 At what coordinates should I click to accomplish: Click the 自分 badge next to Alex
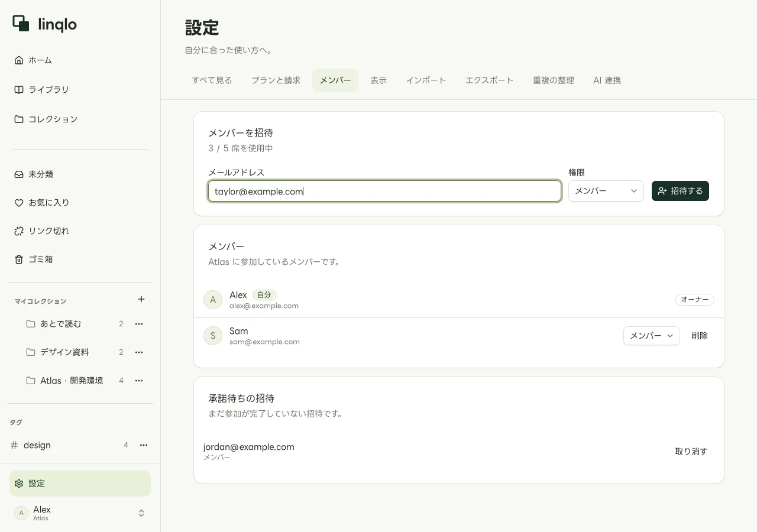point(264,295)
